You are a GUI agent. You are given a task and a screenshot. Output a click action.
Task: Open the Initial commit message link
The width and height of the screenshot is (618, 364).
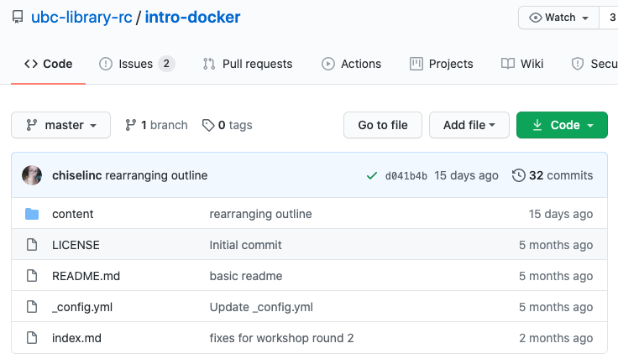point(245,245)
